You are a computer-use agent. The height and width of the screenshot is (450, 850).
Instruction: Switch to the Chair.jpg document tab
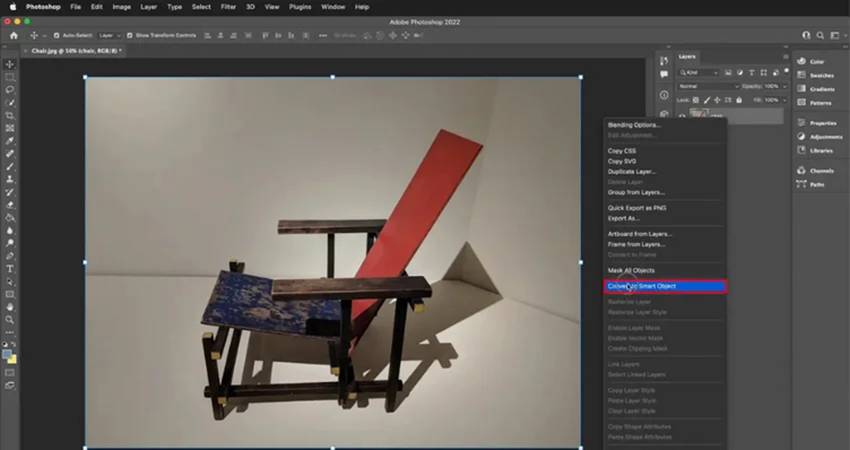76,50
